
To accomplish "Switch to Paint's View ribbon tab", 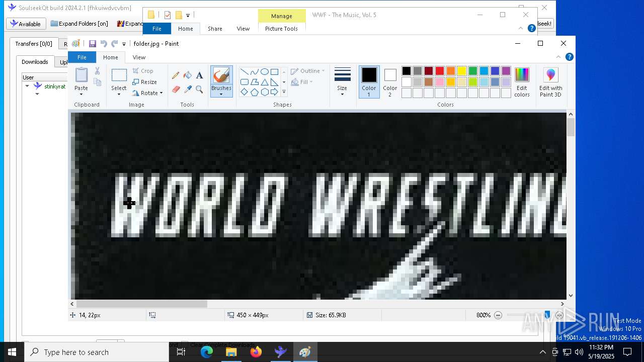I will pyautogui.click(x=139, y=57).
